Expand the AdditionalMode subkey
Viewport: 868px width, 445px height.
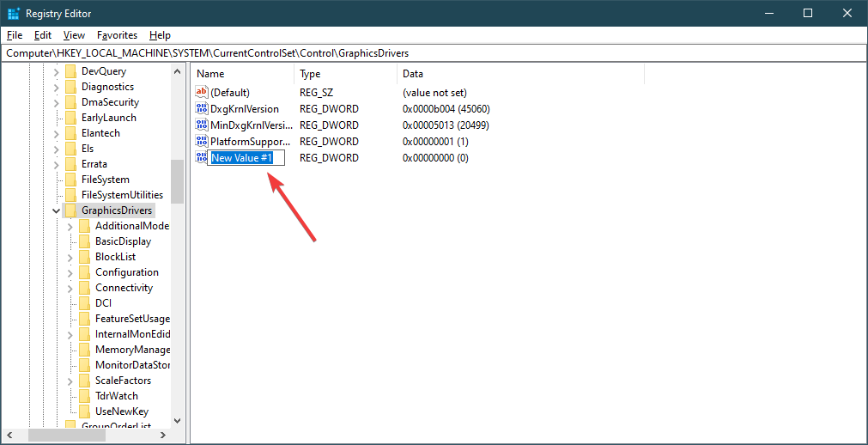70,226
